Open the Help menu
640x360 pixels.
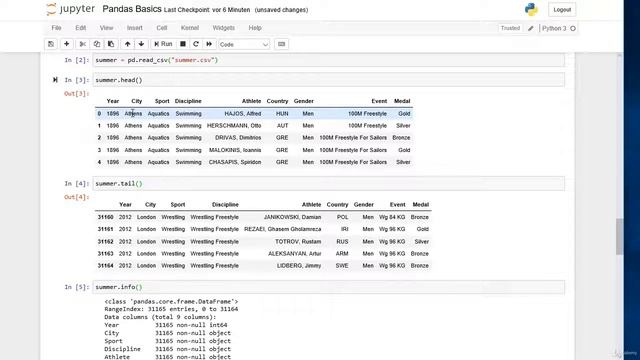[x=255, y=28]
